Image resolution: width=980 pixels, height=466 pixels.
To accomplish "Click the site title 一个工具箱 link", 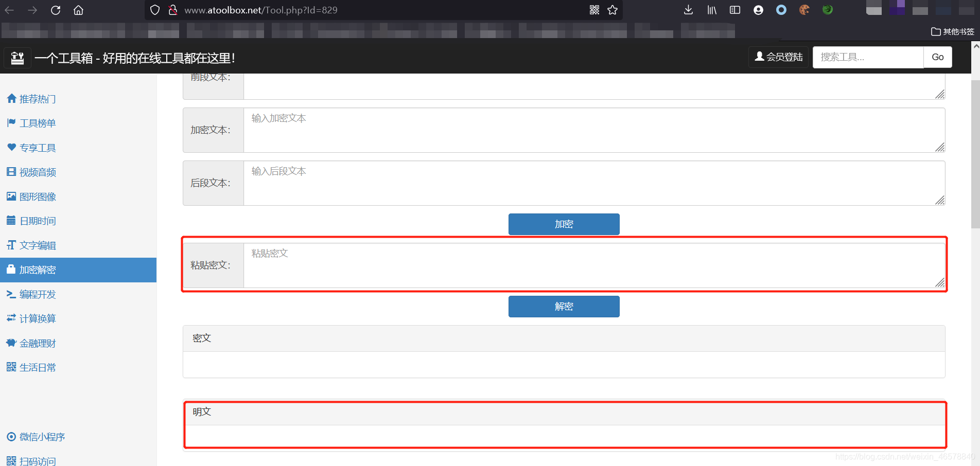I will click(135, 58).
